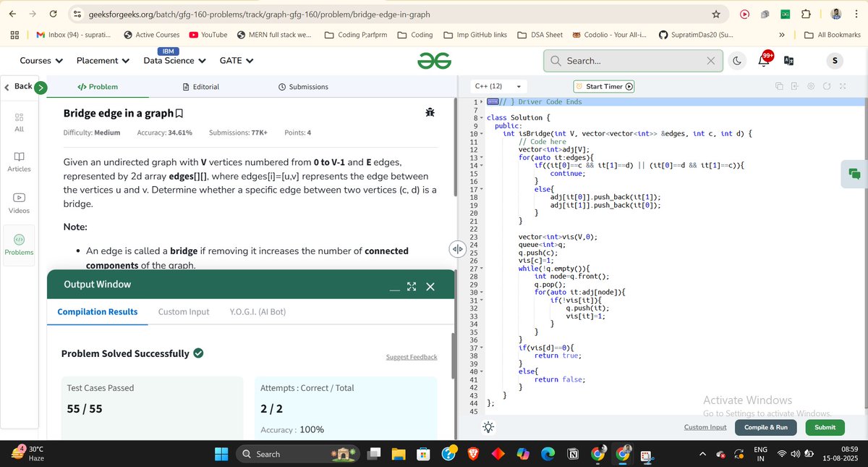Switch to the Editorial tab

tap(200, 87)
